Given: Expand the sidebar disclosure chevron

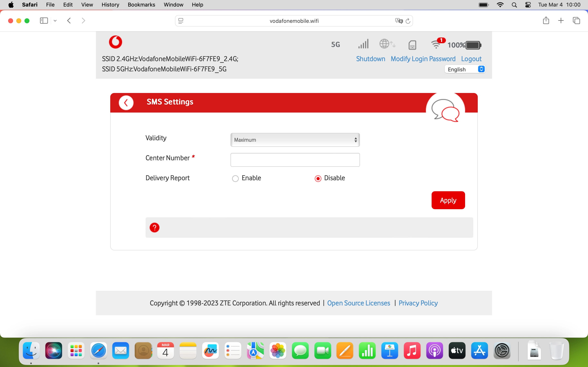Looking at the screenshot, I should click(55, 21).
